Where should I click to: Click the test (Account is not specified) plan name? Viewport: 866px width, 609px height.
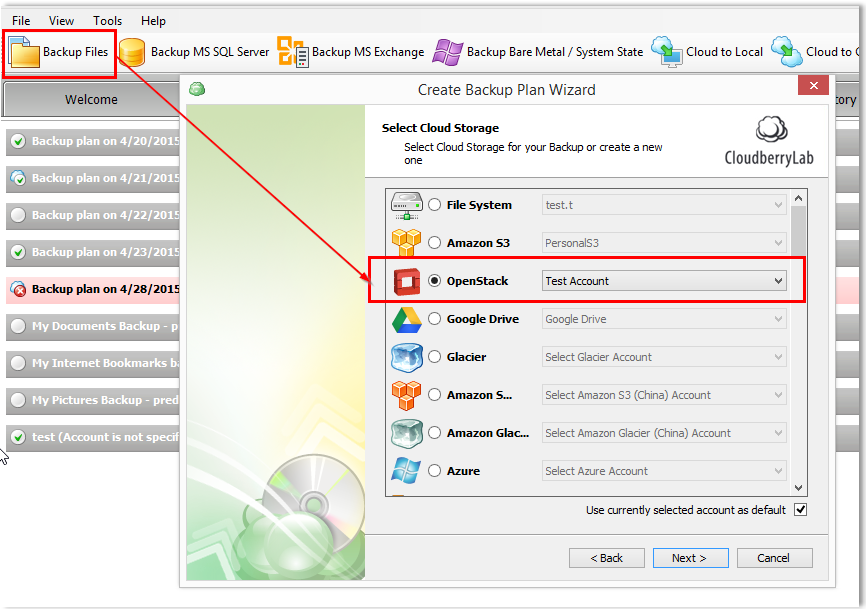[x=105, y=437]
